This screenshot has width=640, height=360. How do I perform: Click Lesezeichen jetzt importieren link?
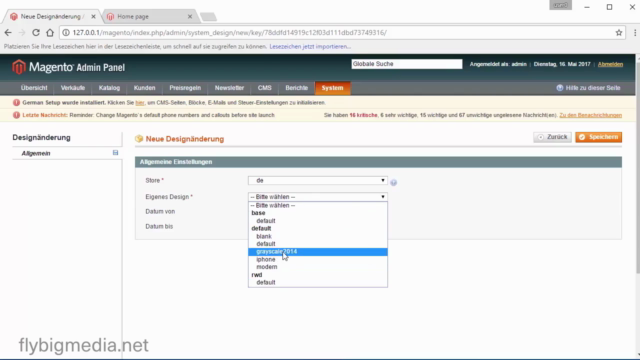pos(310,47)
